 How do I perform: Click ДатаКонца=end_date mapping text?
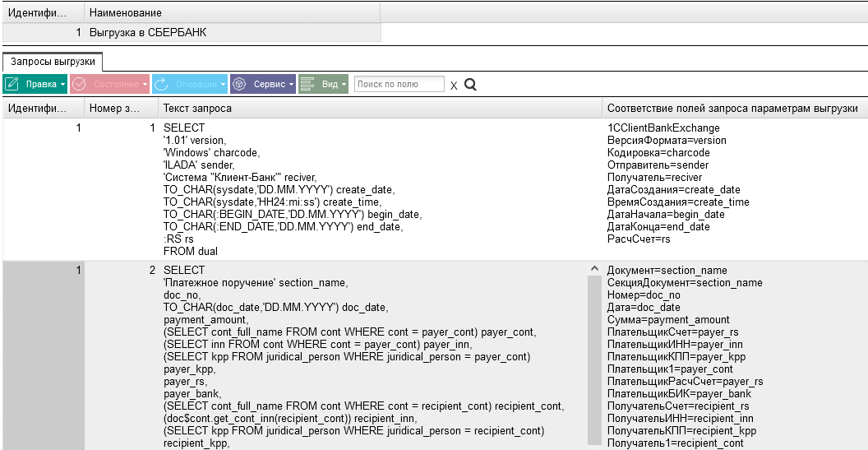click(x=658, y=227)
